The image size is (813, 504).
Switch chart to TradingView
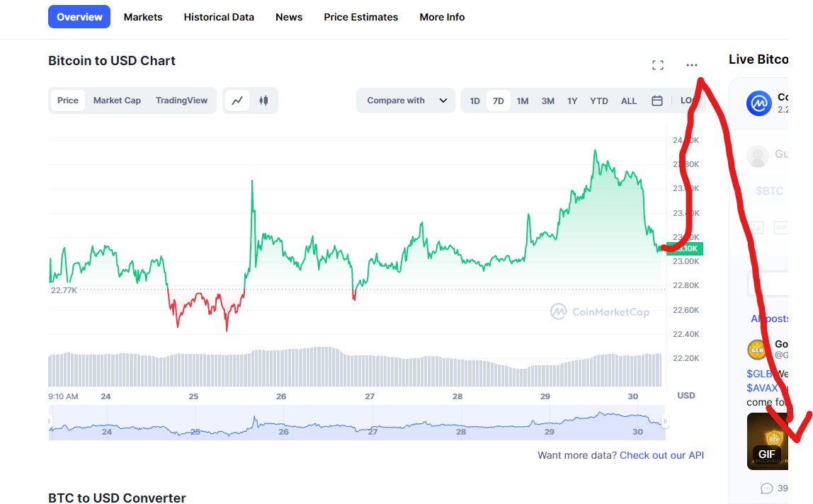coord(181,101)
